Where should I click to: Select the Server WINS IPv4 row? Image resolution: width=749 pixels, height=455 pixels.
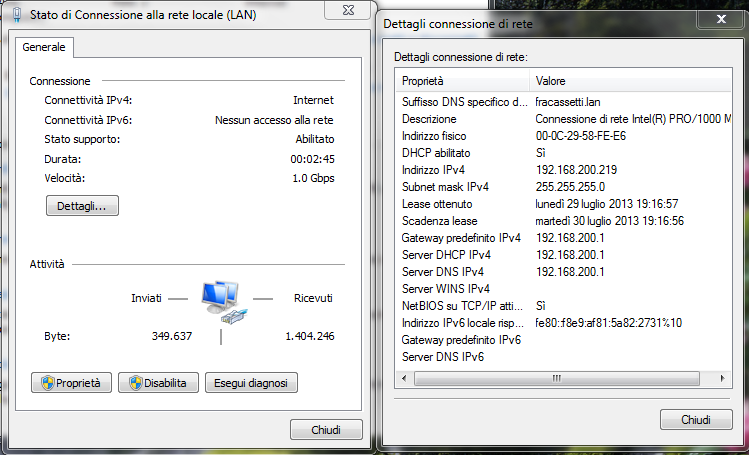(x=564, y=289)
